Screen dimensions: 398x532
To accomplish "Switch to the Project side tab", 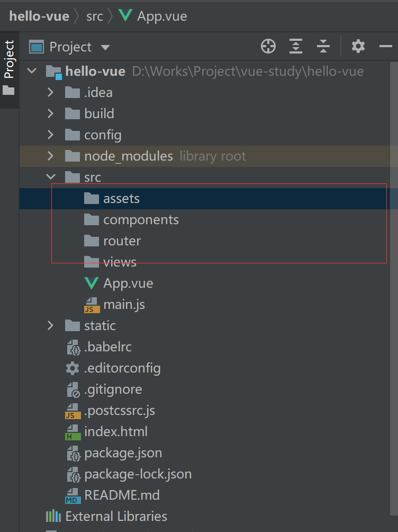I will (x=9, y=59).
